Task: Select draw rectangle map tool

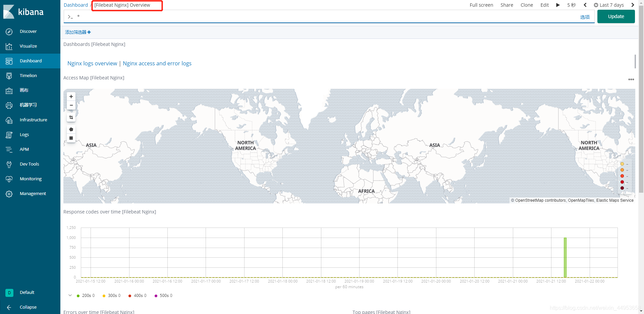Action: click(71, 138)
